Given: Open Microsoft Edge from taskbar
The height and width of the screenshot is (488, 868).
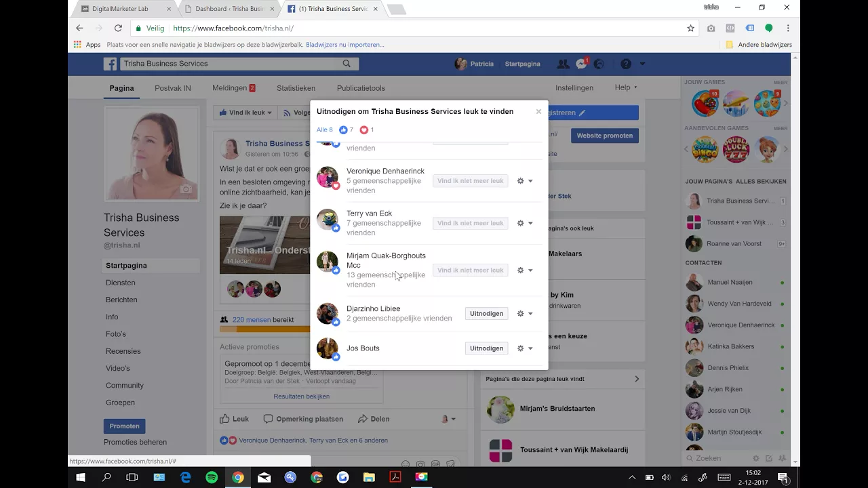Looking at the screenshot, I should click(x=185, y=477).
